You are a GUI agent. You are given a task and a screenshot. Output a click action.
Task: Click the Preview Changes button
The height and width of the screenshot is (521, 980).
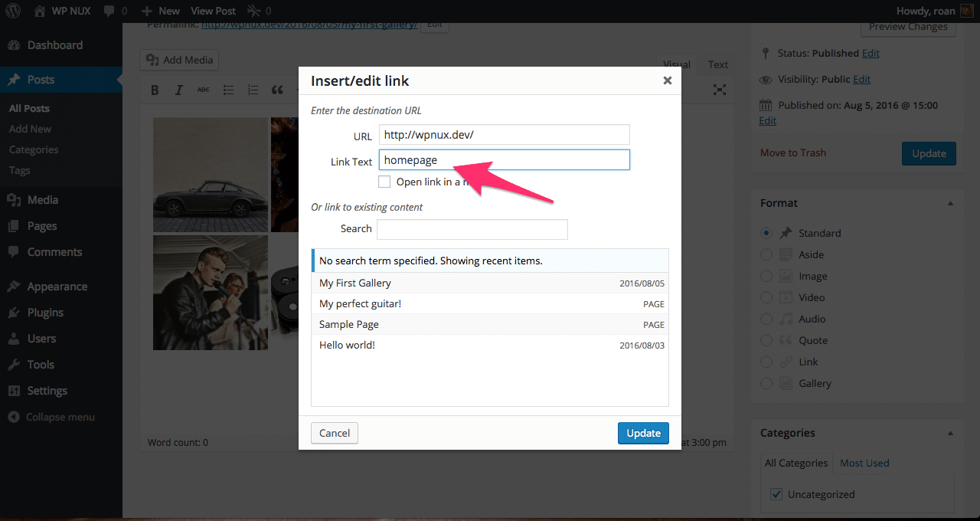[908, 27]
